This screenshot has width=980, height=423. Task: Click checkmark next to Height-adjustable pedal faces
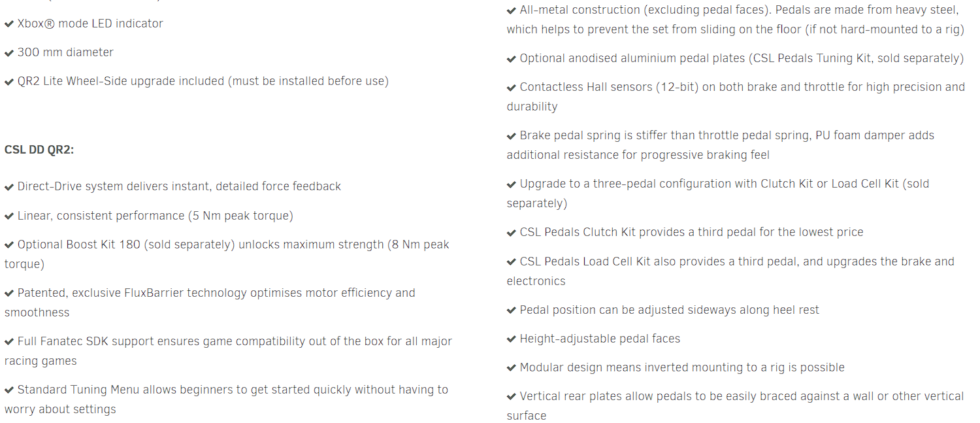click(x=512, y=339)
